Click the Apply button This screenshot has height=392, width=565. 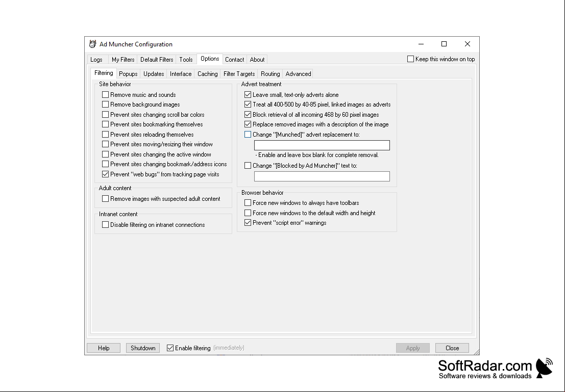click(413, 348)
